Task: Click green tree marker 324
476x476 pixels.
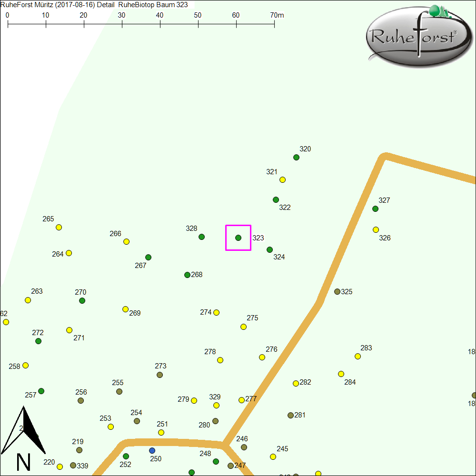Action: (x=269, y=250)
